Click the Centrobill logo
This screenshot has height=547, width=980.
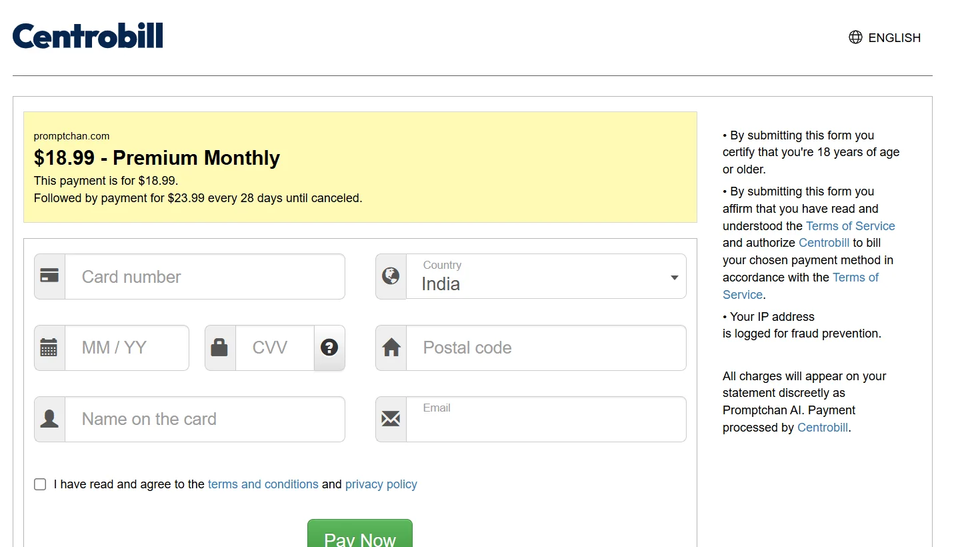pyautogui.click(x=88, y=36)
